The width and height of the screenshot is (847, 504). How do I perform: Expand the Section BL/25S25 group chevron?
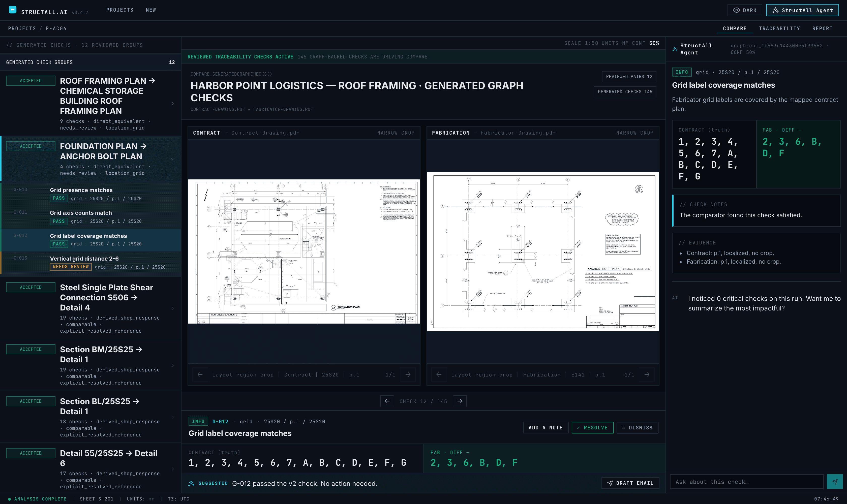[x=173, y=417]
